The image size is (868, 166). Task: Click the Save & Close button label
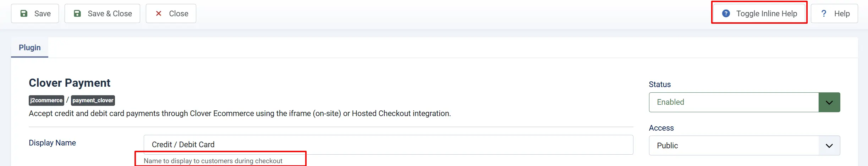110,13
